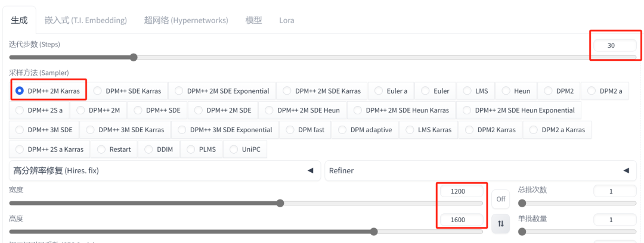Select the DDIM sampler
Viewport: 644px width, 243px height.
click(x=159, y=149)
